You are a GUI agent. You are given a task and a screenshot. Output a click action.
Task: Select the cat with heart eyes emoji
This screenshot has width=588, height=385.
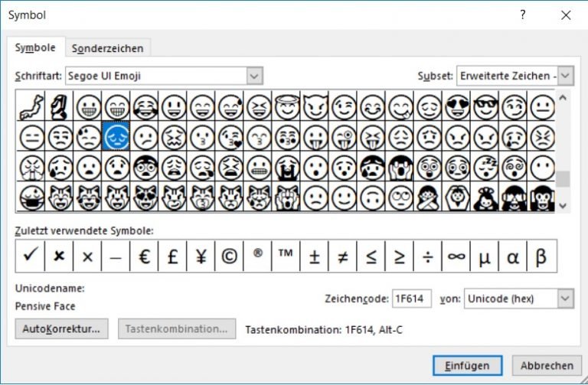(145, 197)
